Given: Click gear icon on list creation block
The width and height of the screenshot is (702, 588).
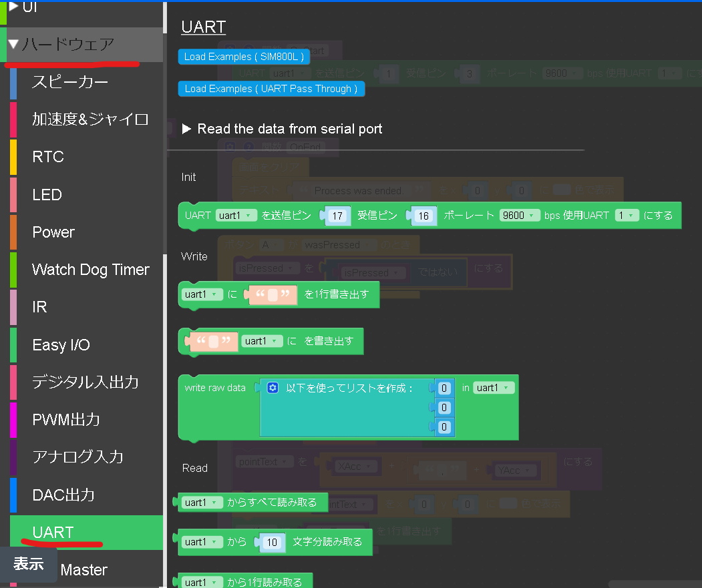Looking at the screenshot, I should click(273, 388).
